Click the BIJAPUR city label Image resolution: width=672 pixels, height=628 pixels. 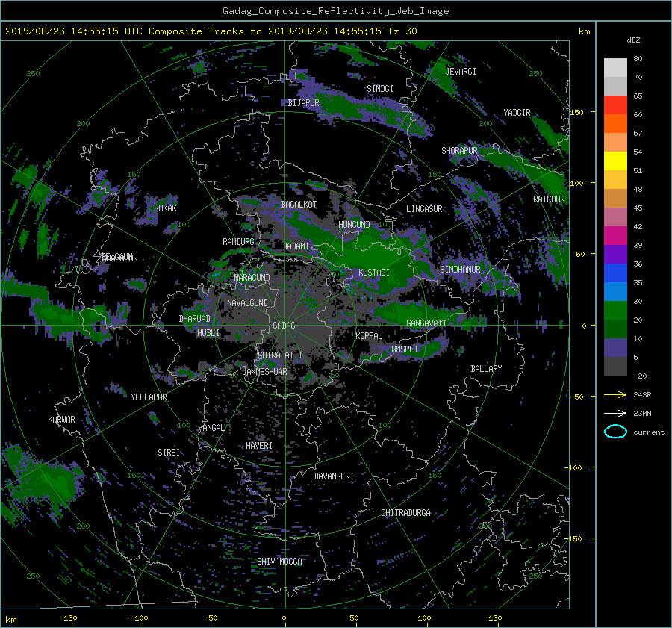pos(303,103)
